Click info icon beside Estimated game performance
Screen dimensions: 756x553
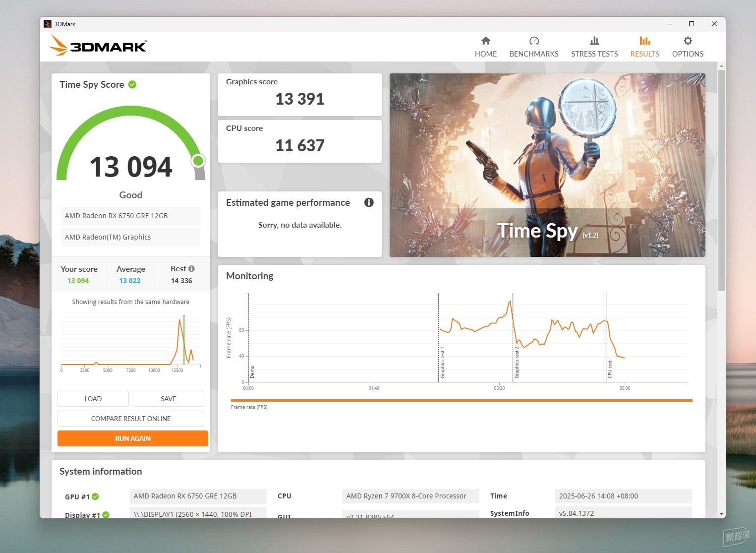coord(369,202)
